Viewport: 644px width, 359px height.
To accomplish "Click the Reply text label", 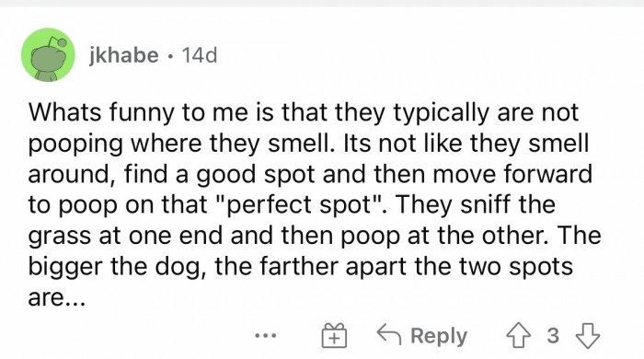I will coord(439,336).
